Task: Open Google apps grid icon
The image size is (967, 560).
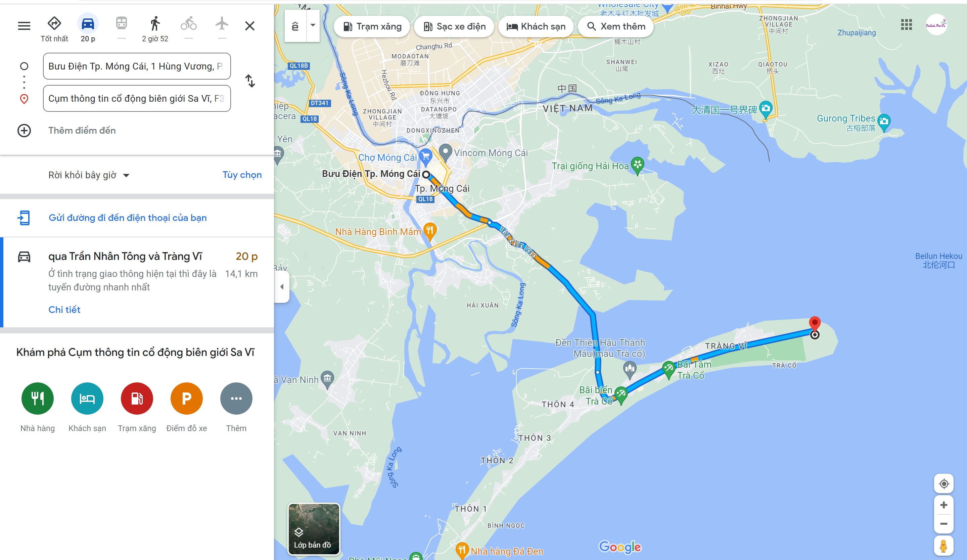Action: tap(906, 25)
